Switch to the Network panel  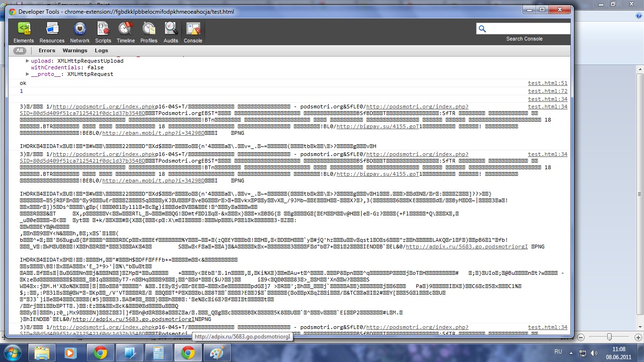point(80,32)
